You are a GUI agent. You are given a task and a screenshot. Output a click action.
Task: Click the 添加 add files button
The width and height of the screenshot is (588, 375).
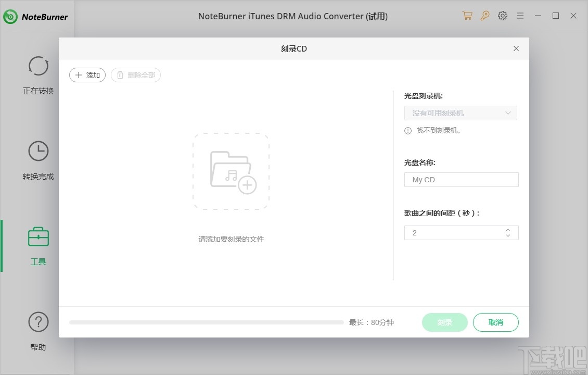point(87,75)
